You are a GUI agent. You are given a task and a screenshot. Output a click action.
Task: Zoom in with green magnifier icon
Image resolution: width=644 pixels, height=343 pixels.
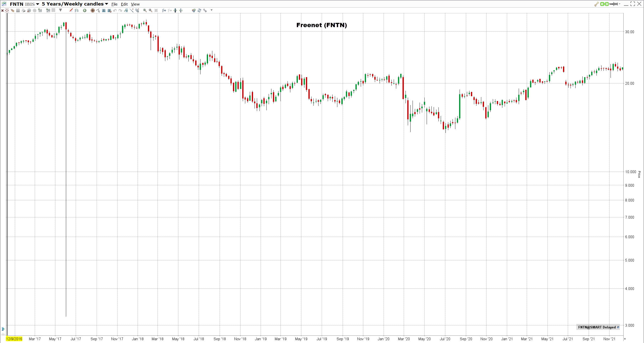tap(145, 10)
